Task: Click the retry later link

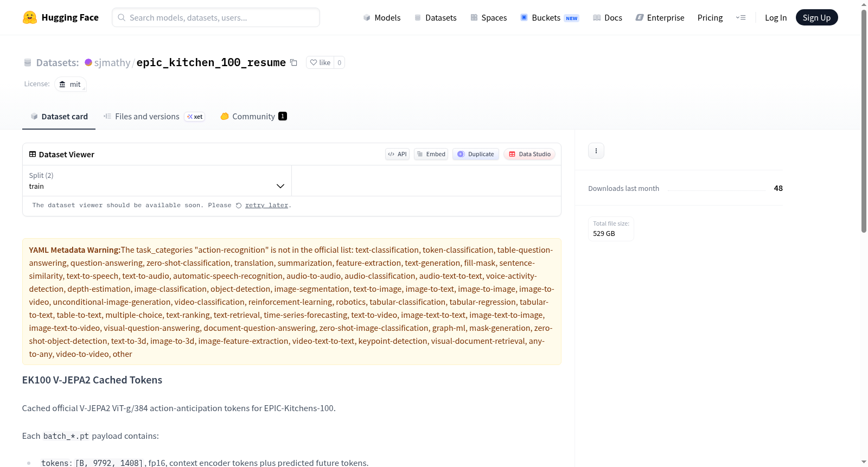Action: pyautogui.click(x=266, y=205)
